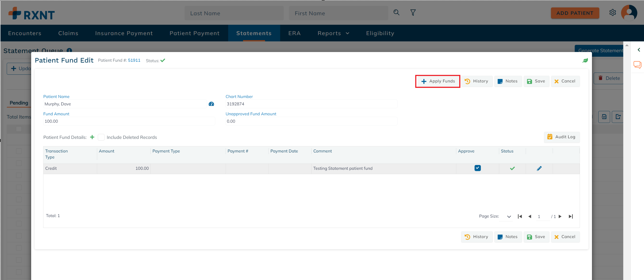The image size is (644, 280).
Task: Click the Unapproved Fund Amount field
Action: pos(311,121)
